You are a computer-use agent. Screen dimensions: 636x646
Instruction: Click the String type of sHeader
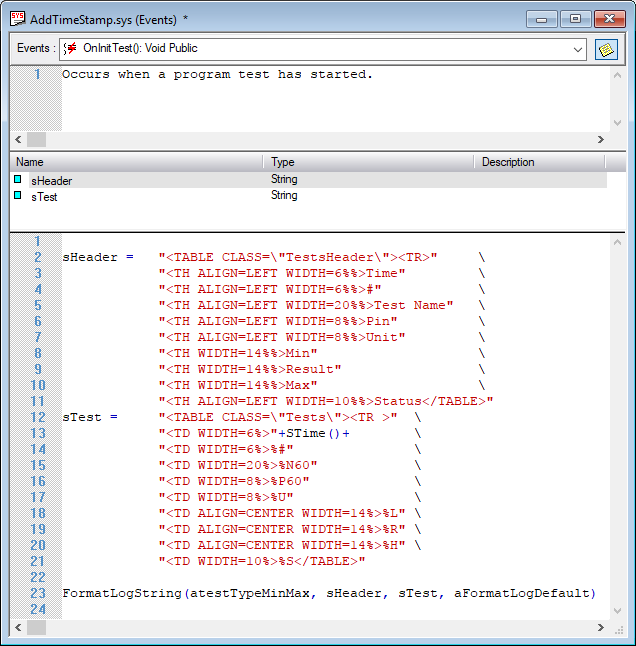(284, 179)
